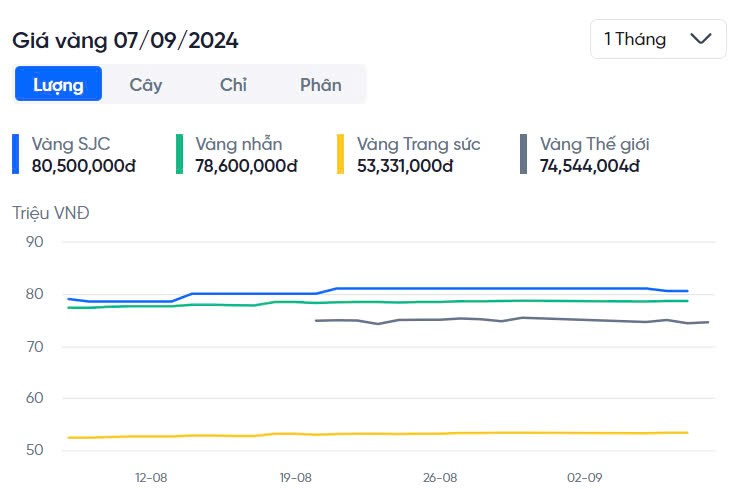Viewport: 753px width, 495px height.
Task: Click the 12-08 date on the x-axis
Action: pyautogui.click(x=151, y=478)
